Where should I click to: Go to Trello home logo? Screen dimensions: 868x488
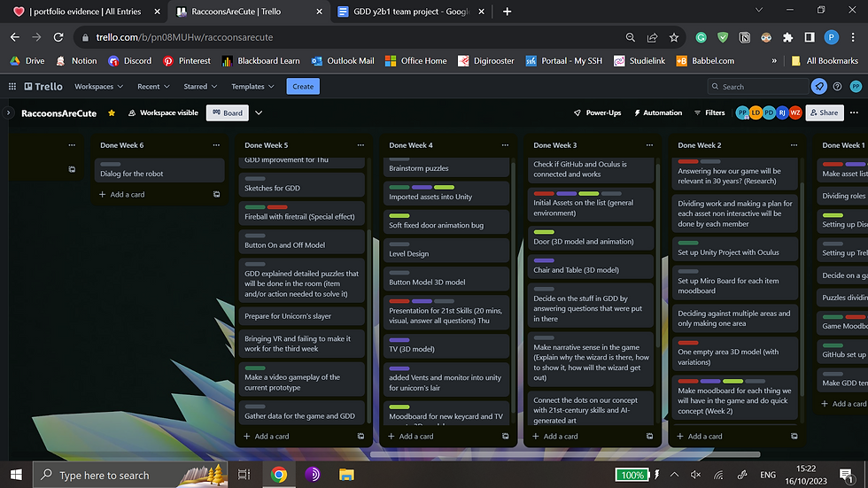coord(43,86)
